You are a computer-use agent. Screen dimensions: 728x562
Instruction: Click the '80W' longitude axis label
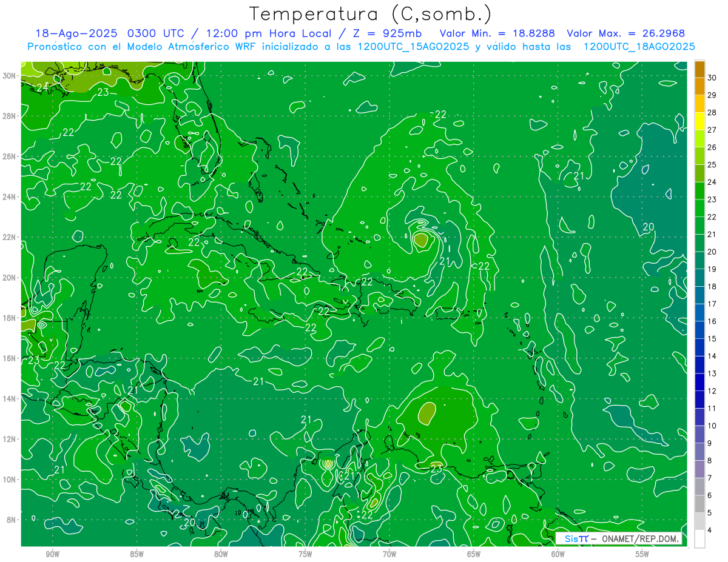tap(221, 555)
